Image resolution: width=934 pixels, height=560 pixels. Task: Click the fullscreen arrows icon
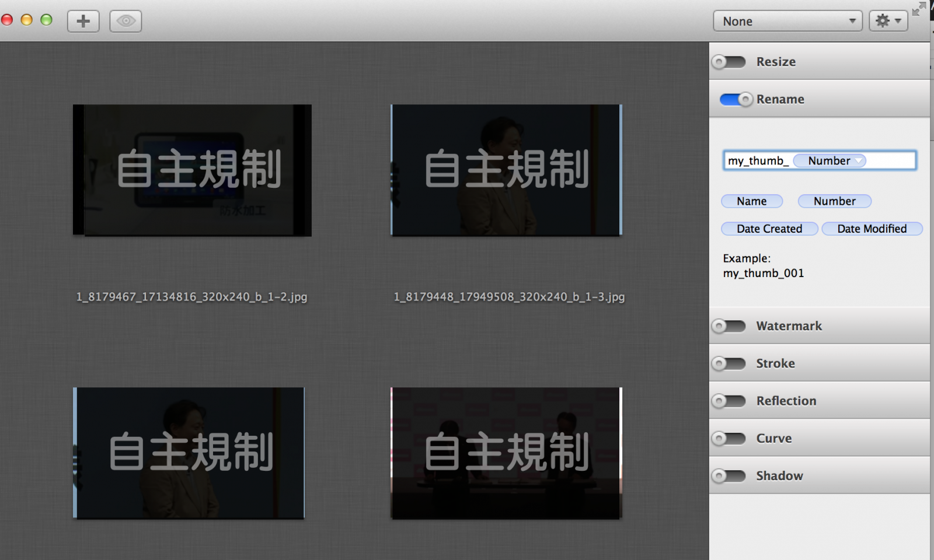pyautogui.click(x=919, y=9)
